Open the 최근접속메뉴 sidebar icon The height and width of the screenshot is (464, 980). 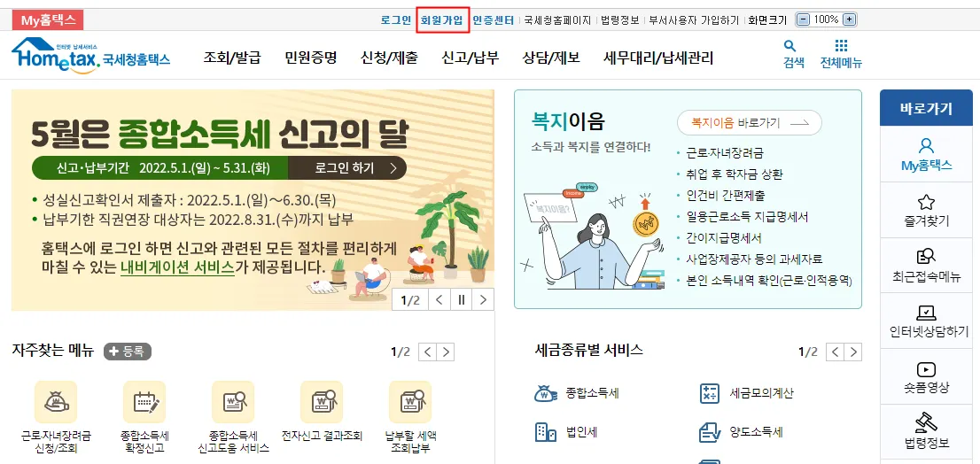[926, 258]
